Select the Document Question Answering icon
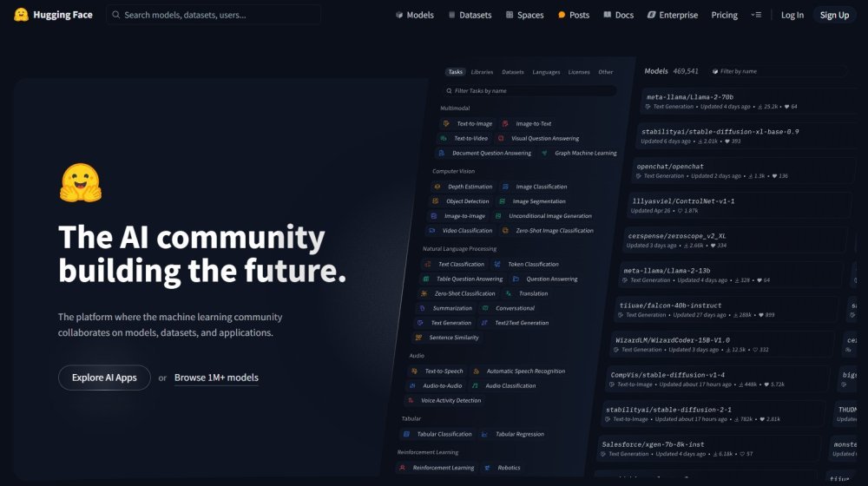This screenshot has width=868, height=486. 441,154
